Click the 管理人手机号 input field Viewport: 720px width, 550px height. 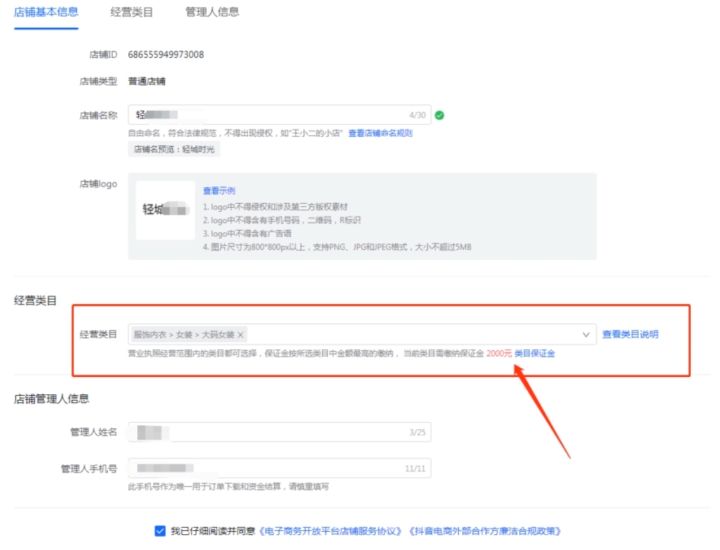pyautogui.click(x=270, y=468)
